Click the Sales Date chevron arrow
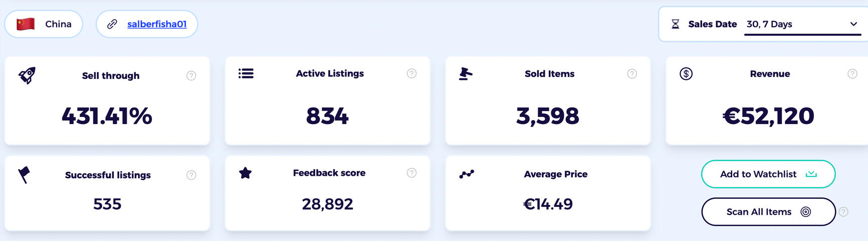 (853, 24)
